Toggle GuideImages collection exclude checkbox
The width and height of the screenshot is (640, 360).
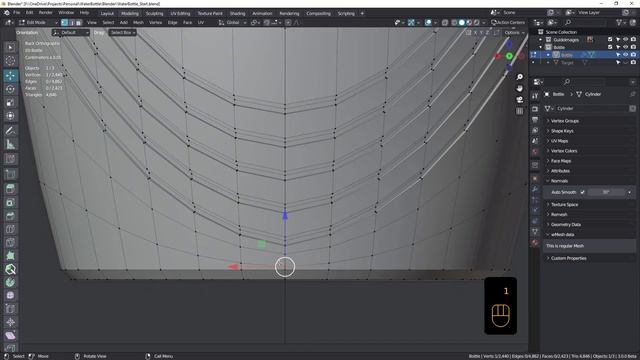610,40
